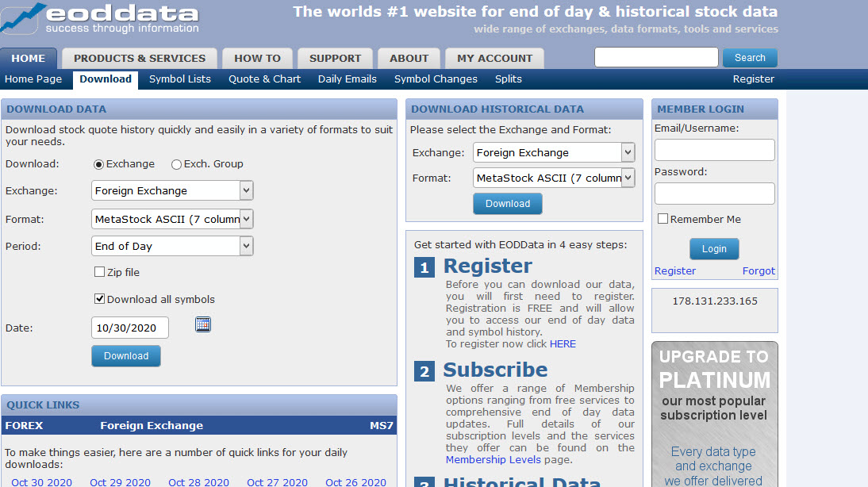Open Exchange dropdown in Download Data
868x487 pixels.
click(172, 190)
